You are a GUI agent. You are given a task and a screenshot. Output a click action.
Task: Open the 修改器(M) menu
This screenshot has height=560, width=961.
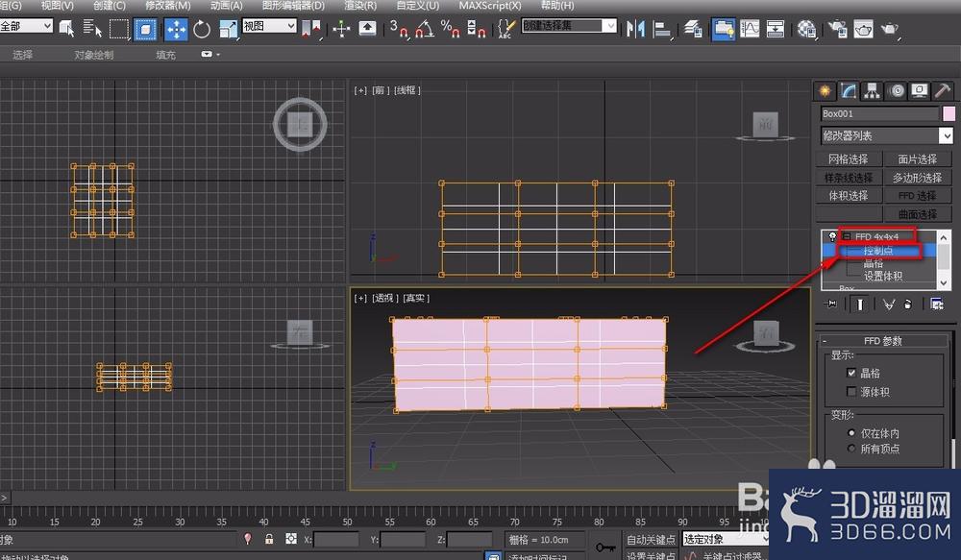[x=167, y=6]
